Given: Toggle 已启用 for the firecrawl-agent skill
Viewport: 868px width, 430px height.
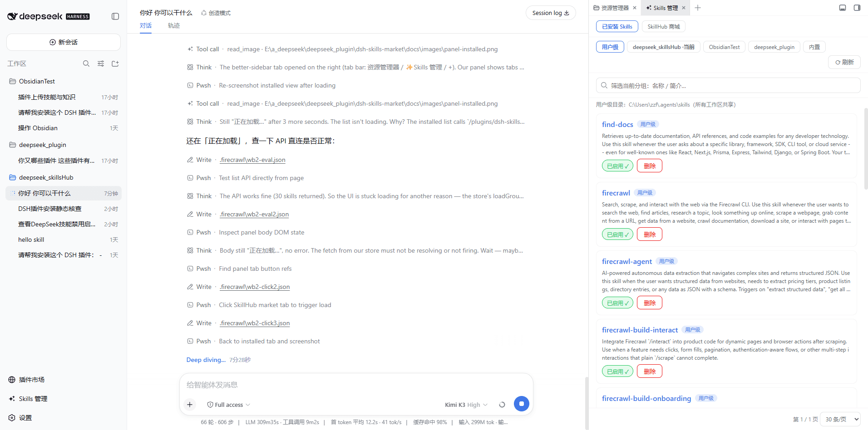Looking at the screenshot, I should point(617,303).
